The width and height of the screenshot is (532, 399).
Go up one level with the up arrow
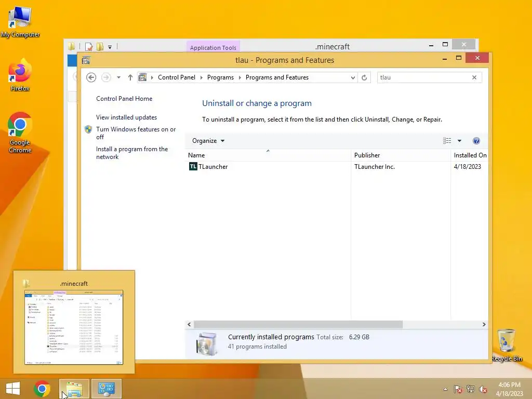tap(130, 77)
